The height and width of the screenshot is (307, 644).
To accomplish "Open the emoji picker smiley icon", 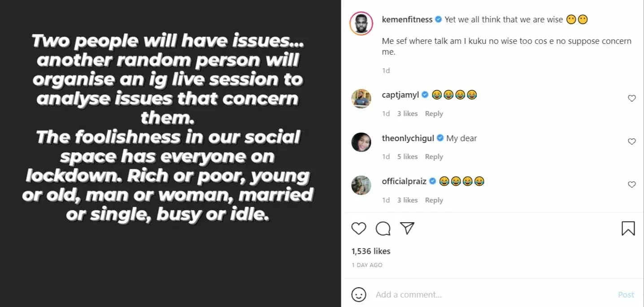I will click(x=358, y=294).
